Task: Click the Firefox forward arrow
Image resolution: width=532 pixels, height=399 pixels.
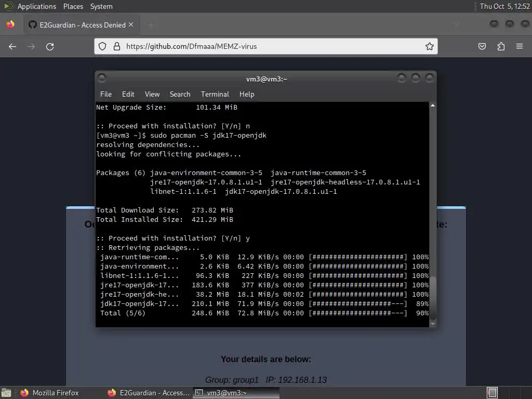Action: 31,46
